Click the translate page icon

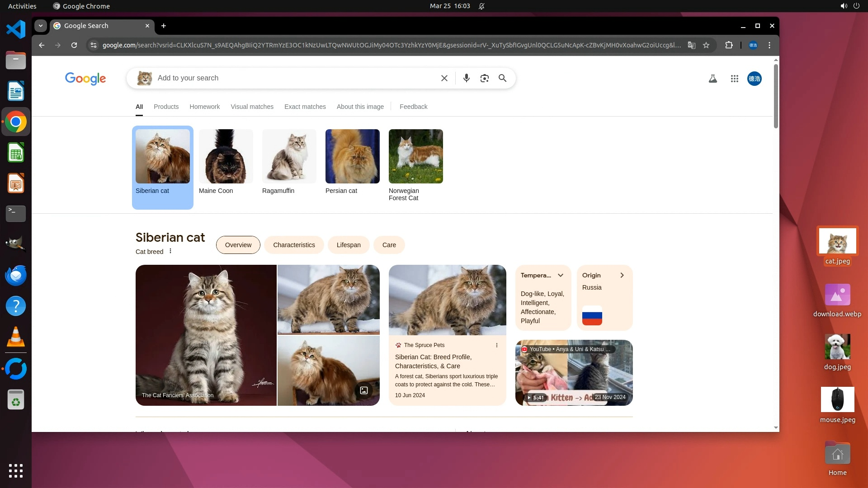click(691, 45)
